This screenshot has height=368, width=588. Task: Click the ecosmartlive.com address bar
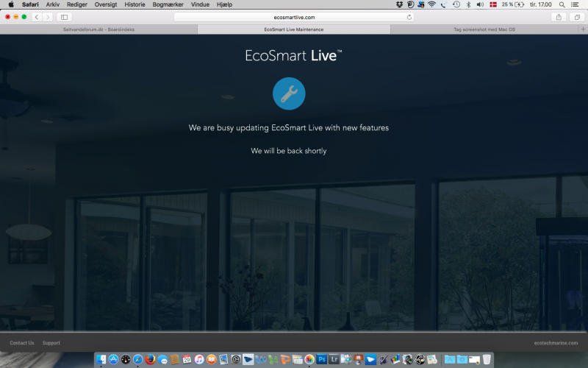tap(294, 17)
